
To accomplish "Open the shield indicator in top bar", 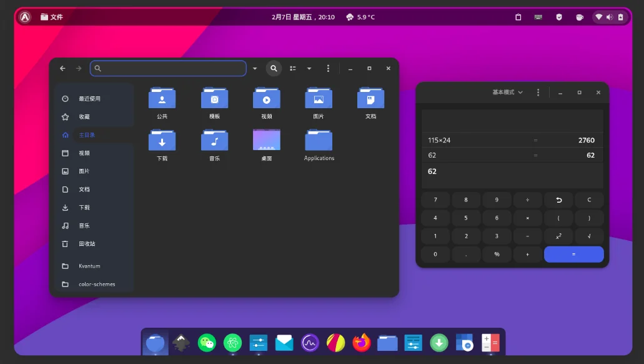I will [559, 17].
